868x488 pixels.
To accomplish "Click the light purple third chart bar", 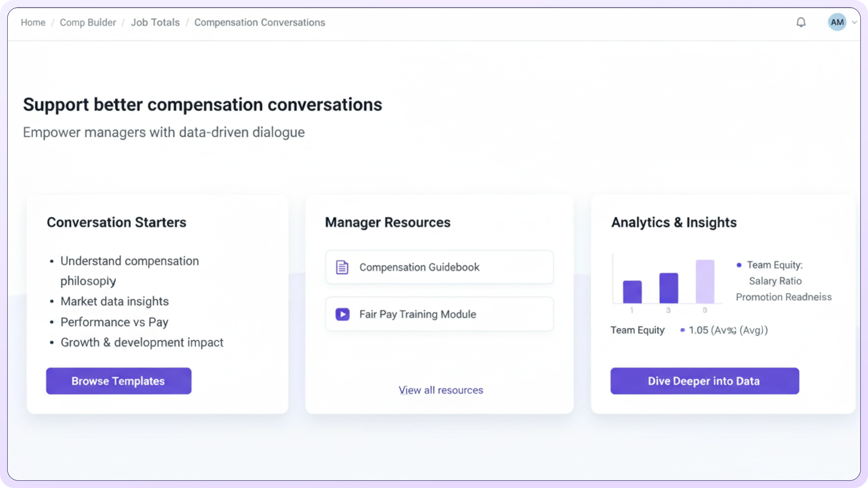I will click(705, 282).
